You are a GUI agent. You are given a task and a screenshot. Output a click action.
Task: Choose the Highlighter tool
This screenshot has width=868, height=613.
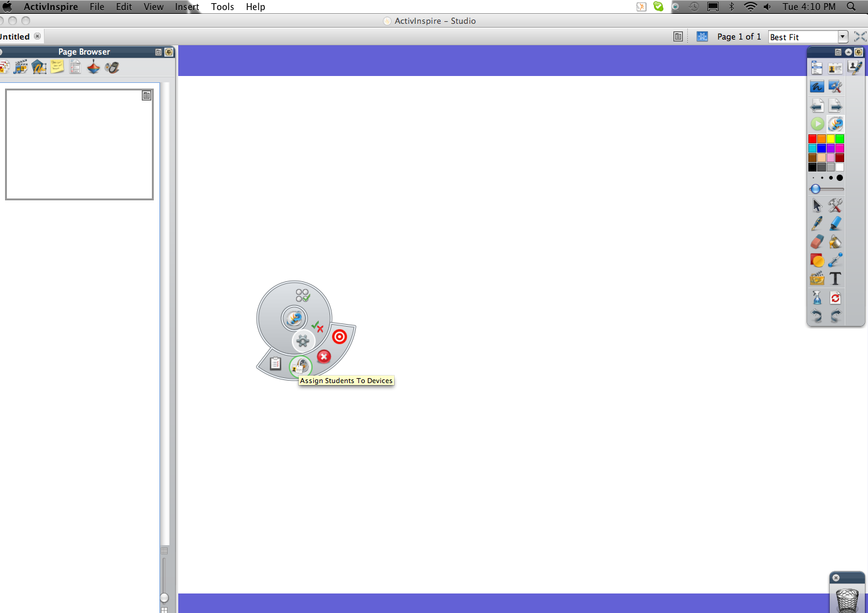(835, 224)
